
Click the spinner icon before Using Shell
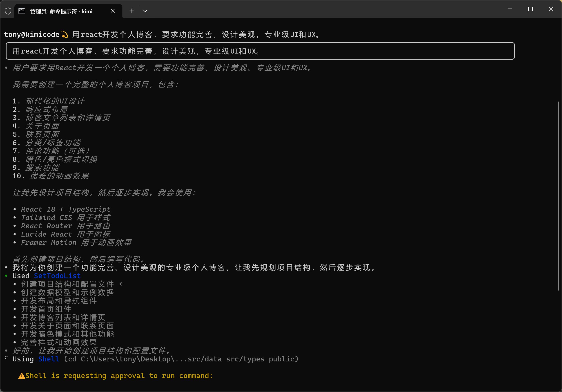pos(6,358)
